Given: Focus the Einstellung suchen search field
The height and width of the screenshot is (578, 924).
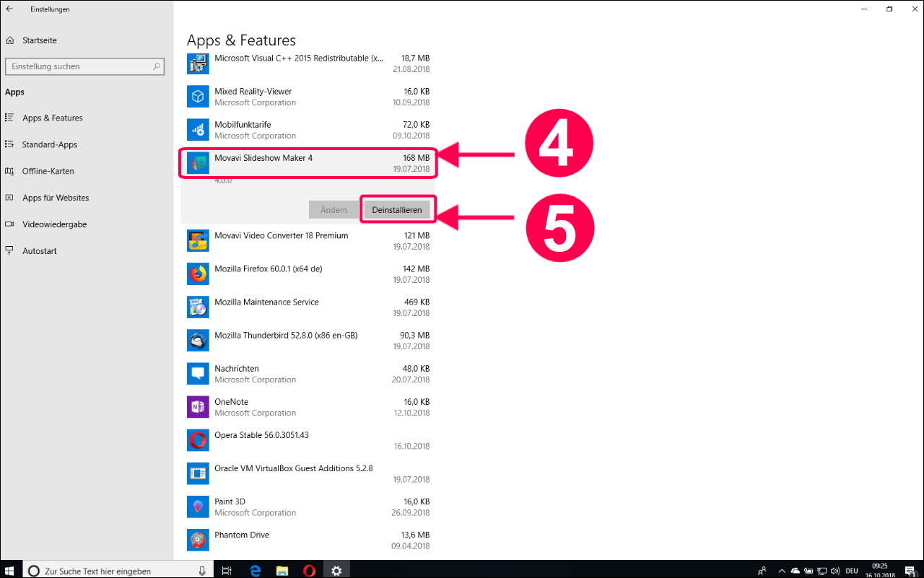Looking at the screenshot, I should pyautogui.click(x=84, y=66).
